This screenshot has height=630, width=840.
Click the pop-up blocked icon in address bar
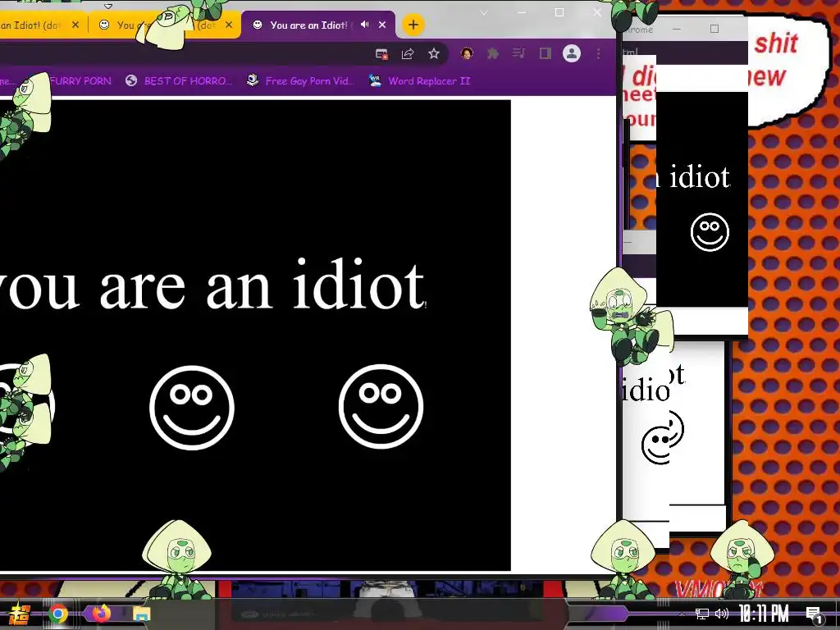pos(381,53)
